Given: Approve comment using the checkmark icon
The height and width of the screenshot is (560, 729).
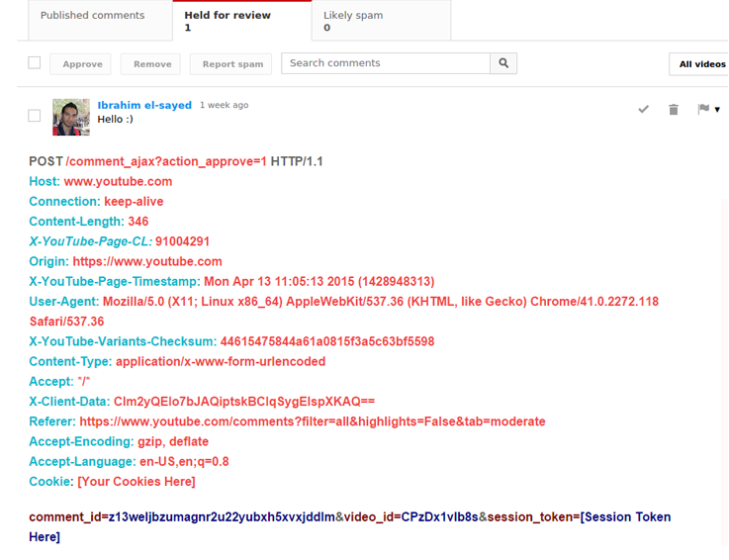Looking at the screenshot, I should coord(644,109).
